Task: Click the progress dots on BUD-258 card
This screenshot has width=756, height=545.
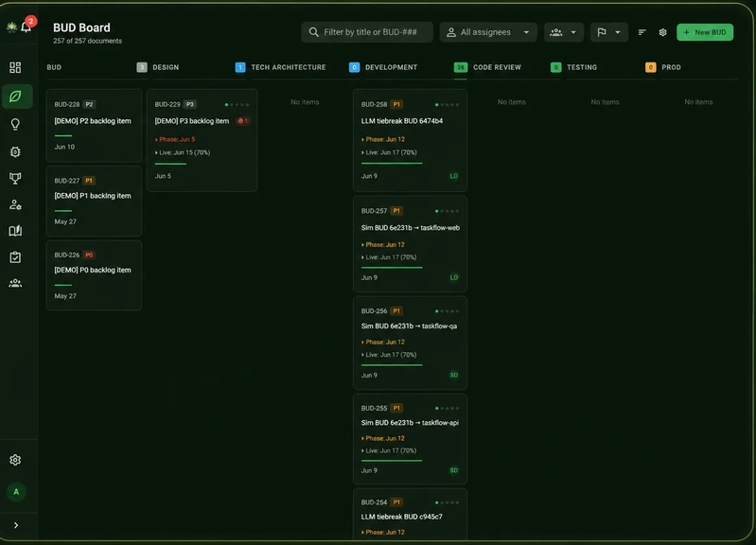Action: pos(447,105)
